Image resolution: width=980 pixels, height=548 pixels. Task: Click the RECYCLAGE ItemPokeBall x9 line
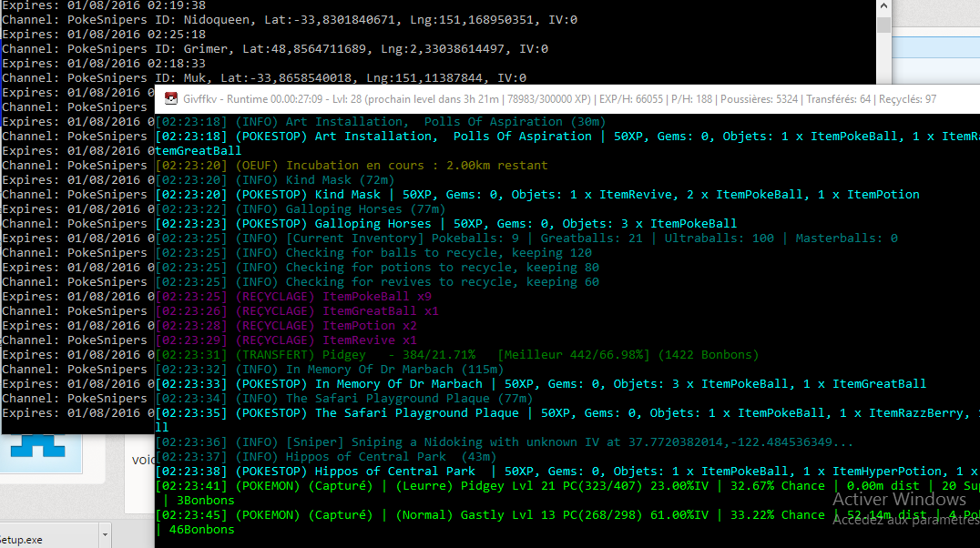click(x=294, y=297)
